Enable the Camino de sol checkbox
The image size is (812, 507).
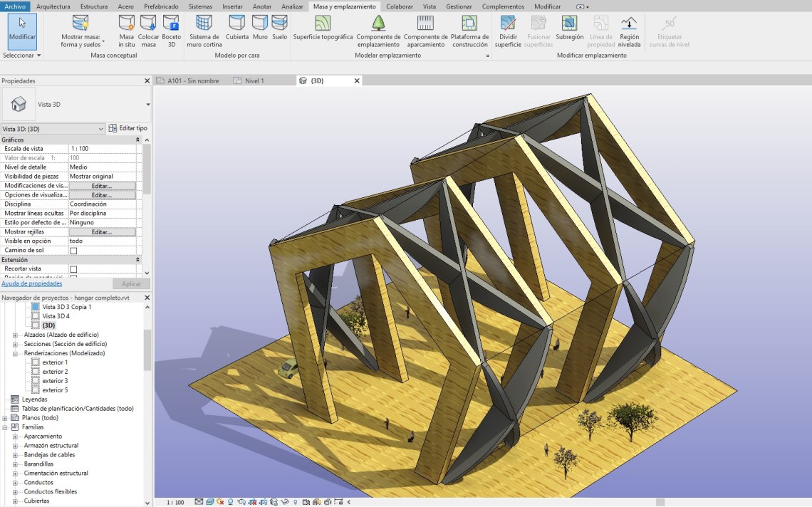coord(73,251)
